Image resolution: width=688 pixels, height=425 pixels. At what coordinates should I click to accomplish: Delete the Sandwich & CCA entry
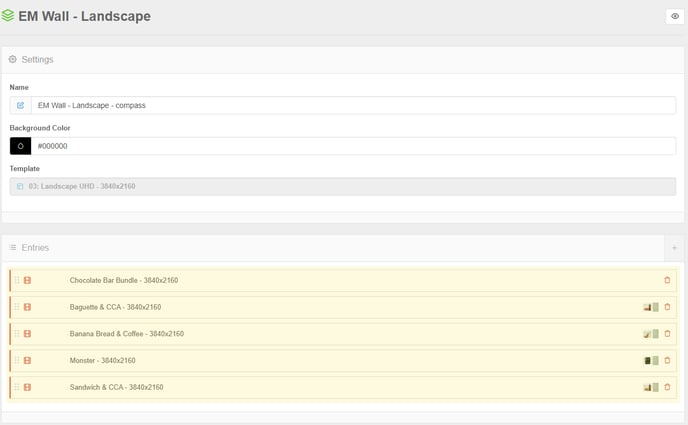667,387
